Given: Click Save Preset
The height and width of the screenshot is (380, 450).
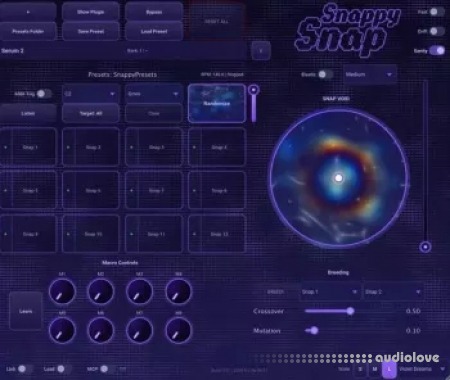Looking at the screenshot, I should tap(91, 31).
